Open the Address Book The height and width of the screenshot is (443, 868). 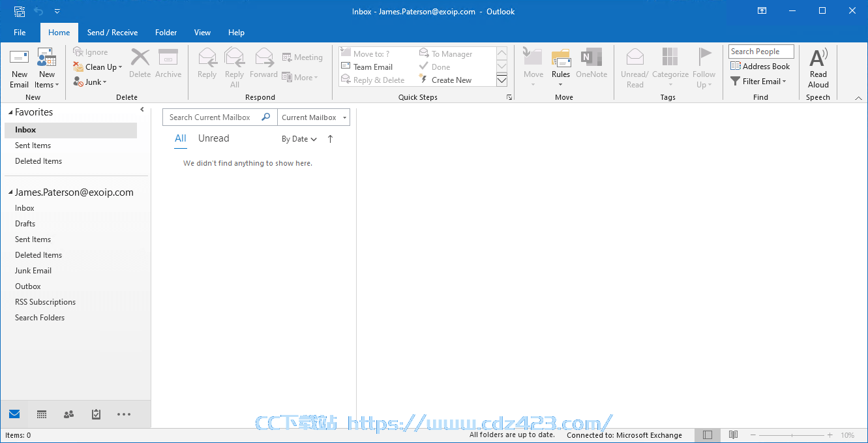pos(760,66)
